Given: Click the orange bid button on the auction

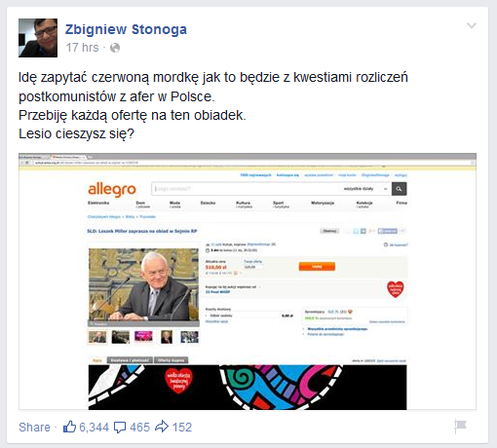Looking at the screenshot, I should (x=317, y=267).
